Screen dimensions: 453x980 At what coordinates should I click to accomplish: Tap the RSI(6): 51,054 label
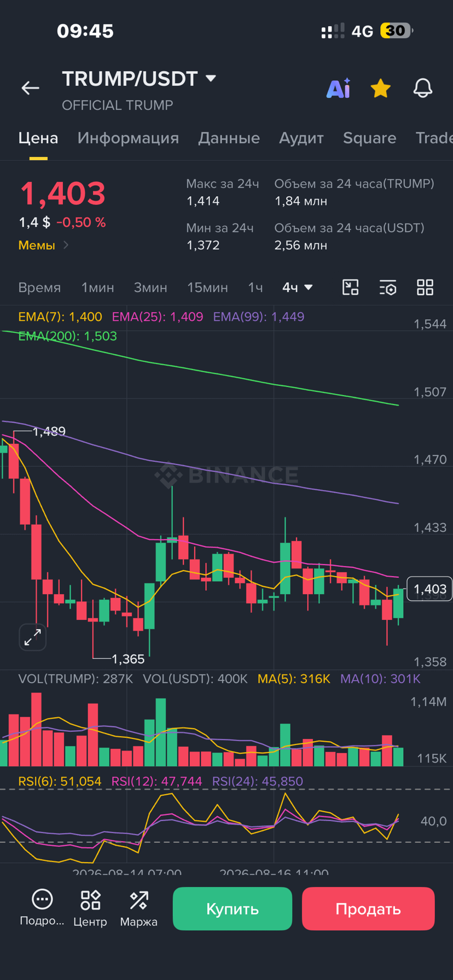pyautogui.click(x=60, y=782)
